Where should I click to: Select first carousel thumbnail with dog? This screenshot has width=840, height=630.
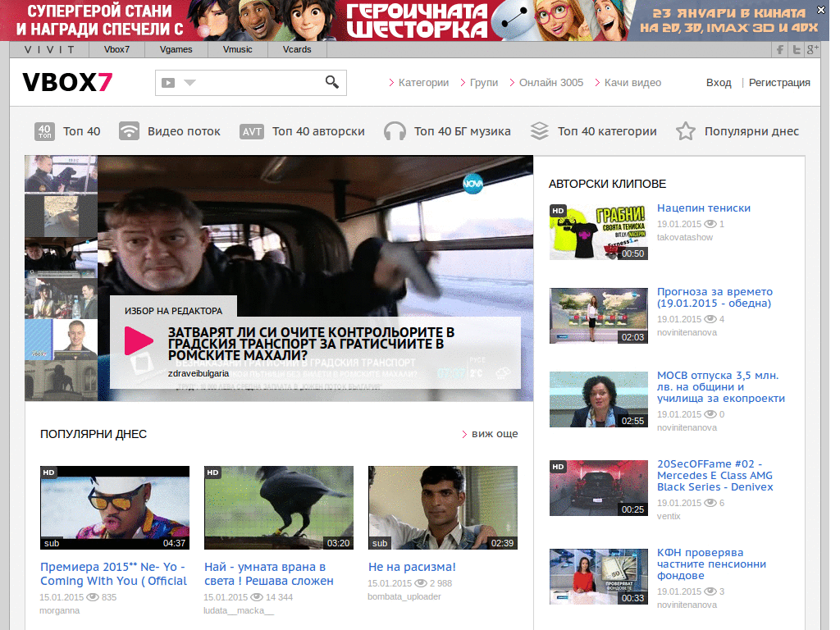click(x=61, y=174)
